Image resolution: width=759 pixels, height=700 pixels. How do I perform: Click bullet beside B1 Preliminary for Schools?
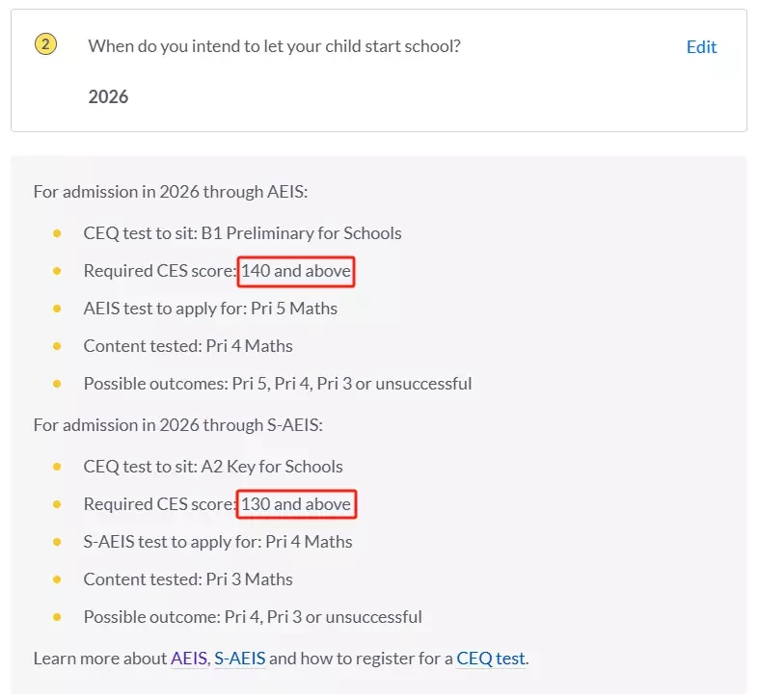point(57,233)
